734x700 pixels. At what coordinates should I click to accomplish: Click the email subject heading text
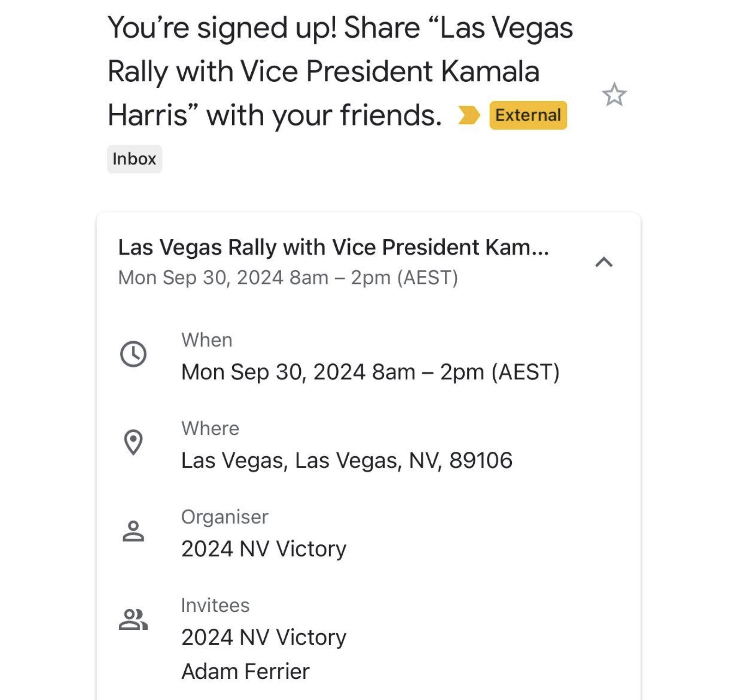[x=340, y=72]
